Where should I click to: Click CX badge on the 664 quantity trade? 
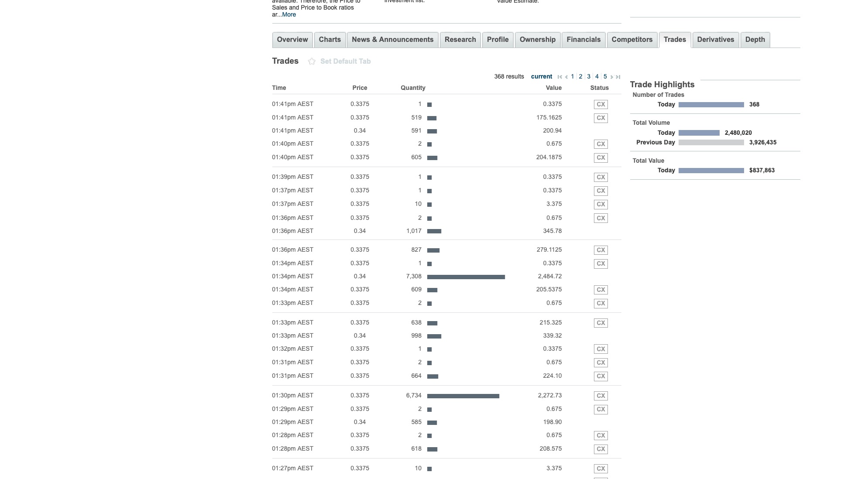click(600, 376)
